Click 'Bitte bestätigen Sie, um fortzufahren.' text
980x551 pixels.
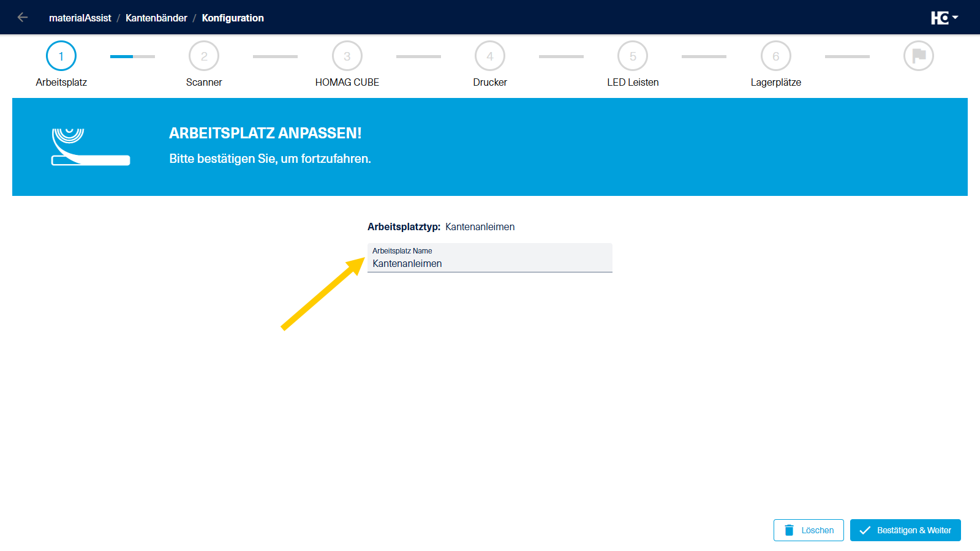[x=270, y=159]
